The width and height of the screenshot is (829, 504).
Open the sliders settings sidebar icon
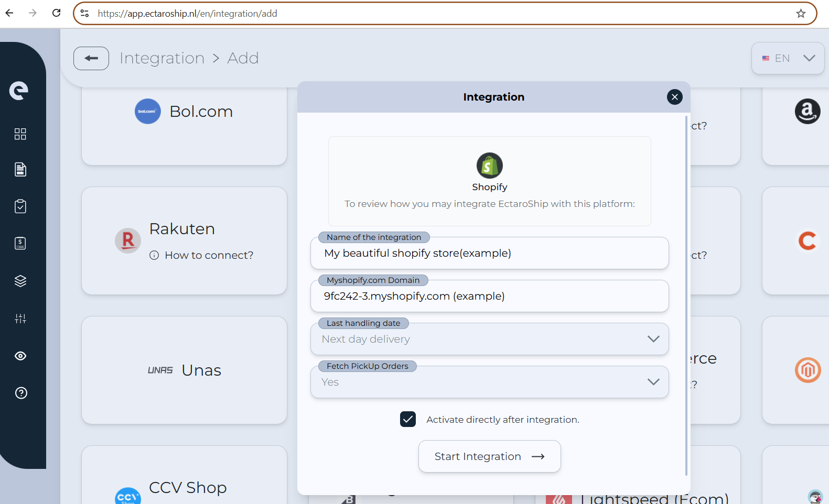point(20,319)
